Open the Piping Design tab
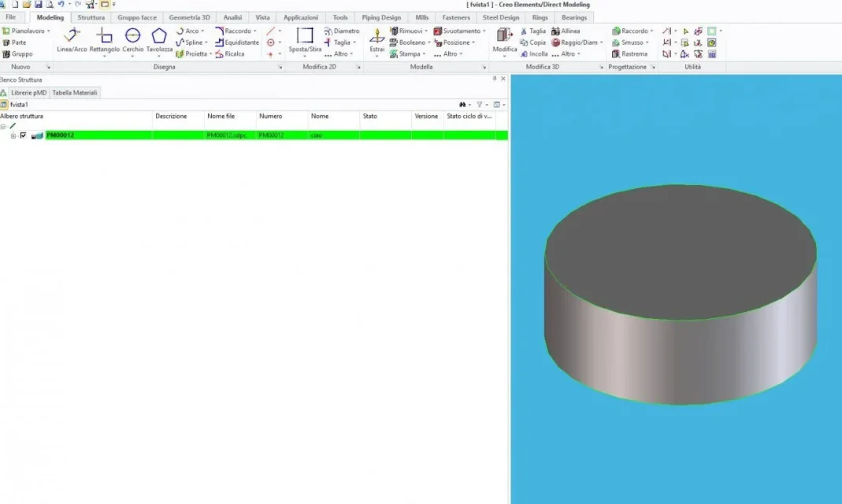The height and width of the screenshot is (504, 842). point(381,17)
